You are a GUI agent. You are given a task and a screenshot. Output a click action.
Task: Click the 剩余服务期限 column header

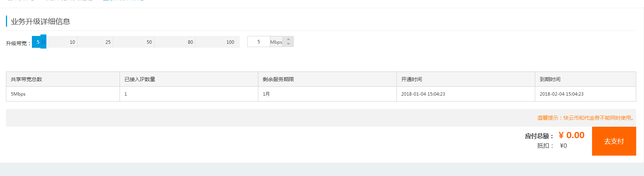(x=278, y=79)
